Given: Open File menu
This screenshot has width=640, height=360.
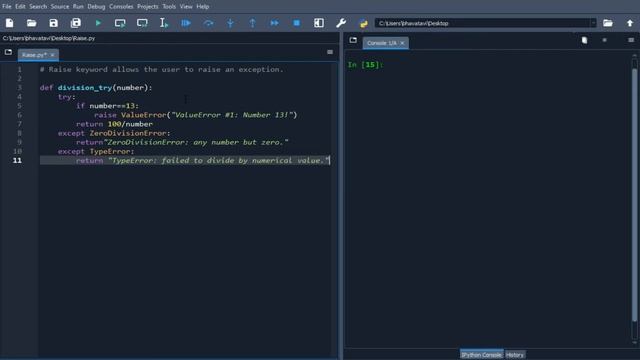Looking at the screenshot, I should 7,7.
